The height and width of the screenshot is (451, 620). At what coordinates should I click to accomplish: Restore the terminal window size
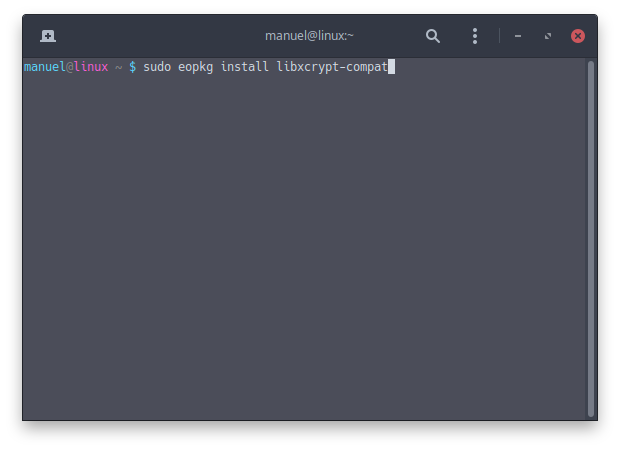pos(548,36)
